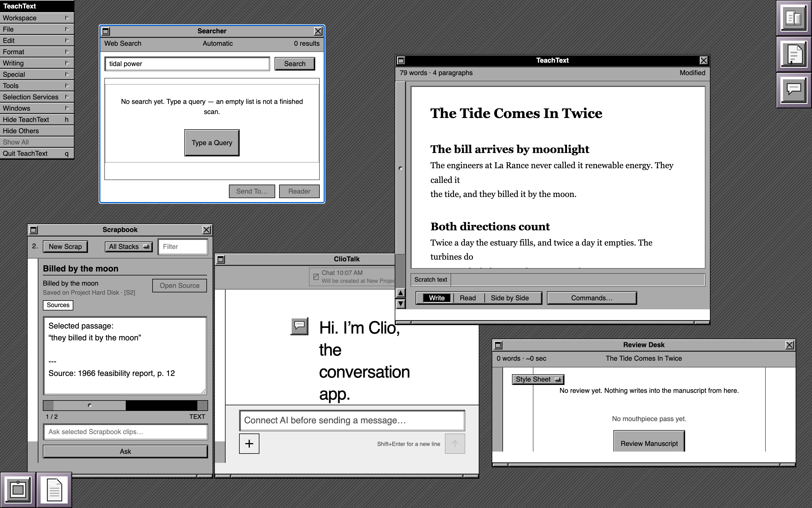This screenshot has width=812, height=508.
Task: Click the TeachText scroll down arrow
Action: coord(401,304)
